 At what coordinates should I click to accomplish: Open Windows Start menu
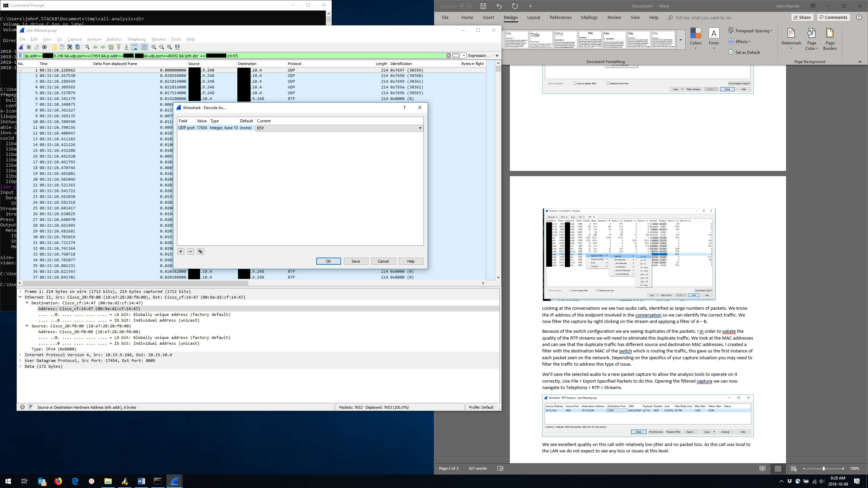click(8, 481)
